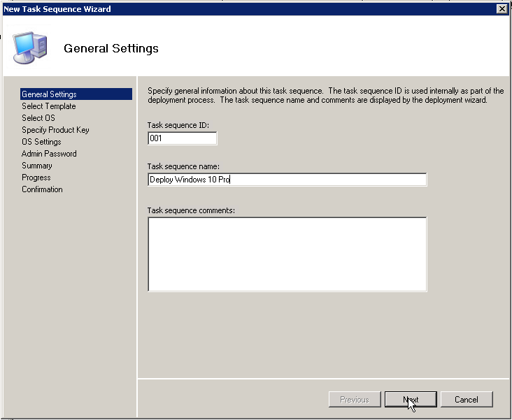Open the Select OS step
The width and height of the screenshot is (512, 420).
(38, 118)
